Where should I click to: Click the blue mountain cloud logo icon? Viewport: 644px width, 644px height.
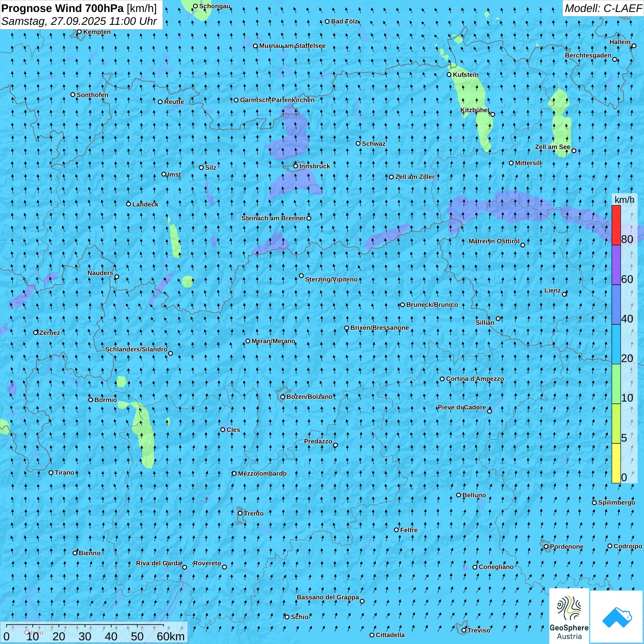click(617, 617)
